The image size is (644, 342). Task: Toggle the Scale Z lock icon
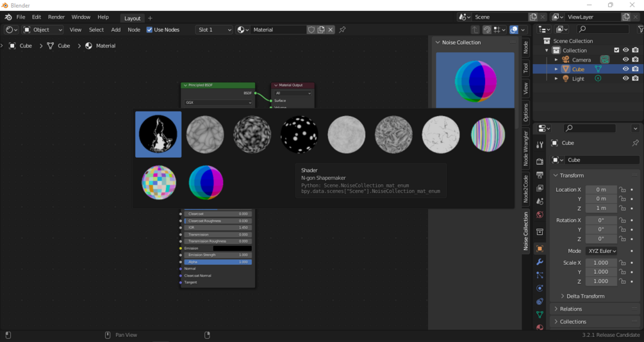tap(623, 281)
